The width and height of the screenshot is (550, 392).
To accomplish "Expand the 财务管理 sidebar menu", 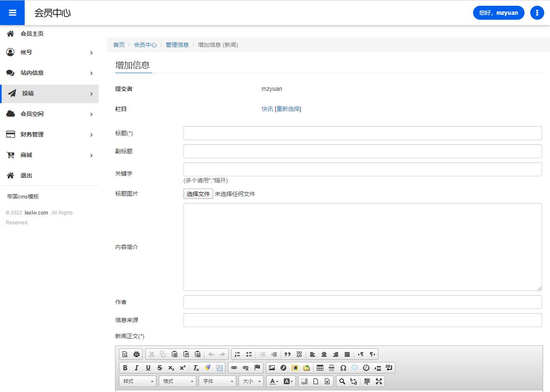I will coord(49,134).
